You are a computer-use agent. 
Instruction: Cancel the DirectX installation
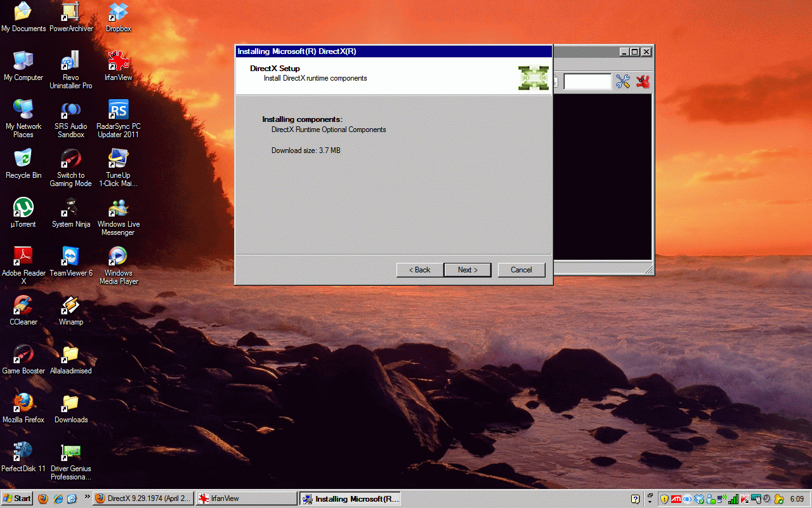(x=521, y=270)
